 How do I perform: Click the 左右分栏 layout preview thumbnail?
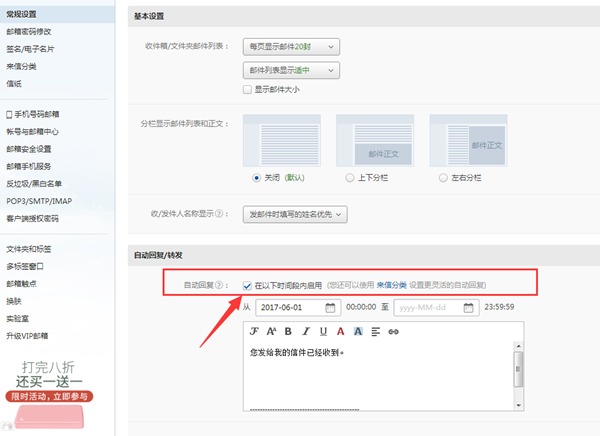[x=468, y=140]
